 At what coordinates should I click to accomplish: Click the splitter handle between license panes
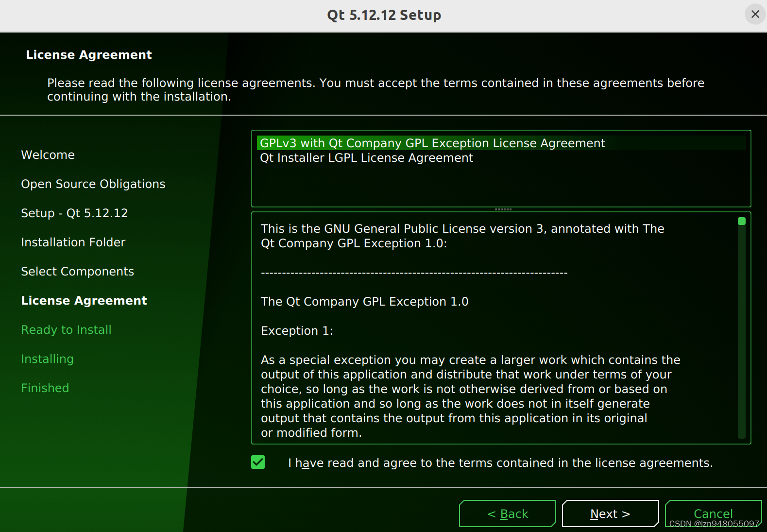[x=503, y=209]
